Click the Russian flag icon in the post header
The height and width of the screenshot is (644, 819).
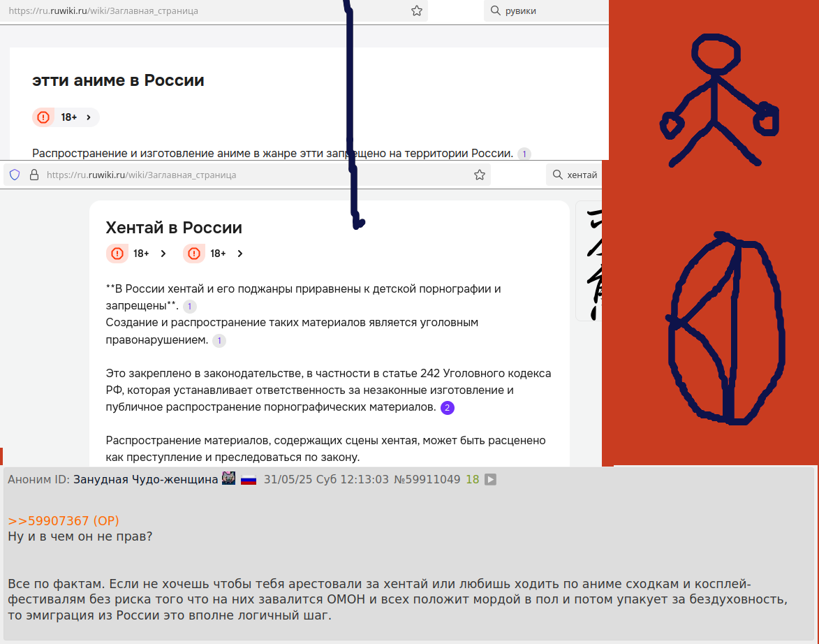pos(249,479)
